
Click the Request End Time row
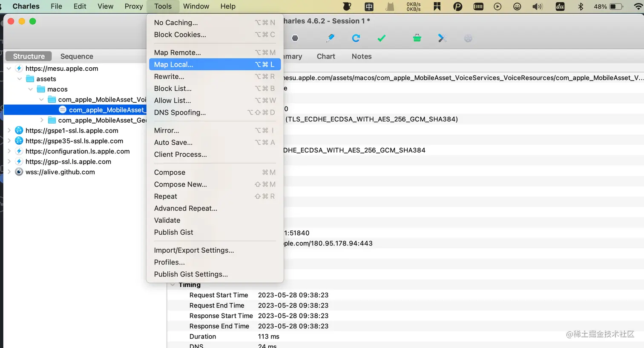coord(405,305)
